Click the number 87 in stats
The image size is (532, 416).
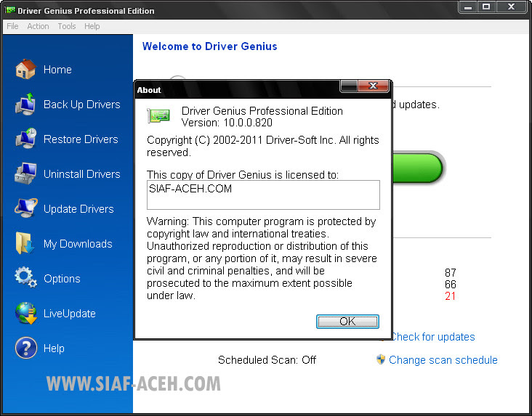click(450, 272)
